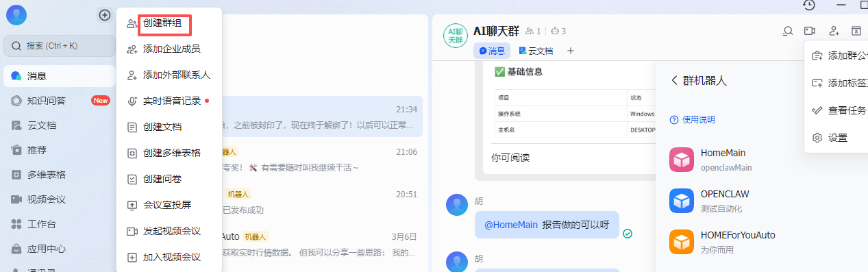Click the green read-status check icon
This screenshot has height=272, width=868.
(x=628, y=234)
